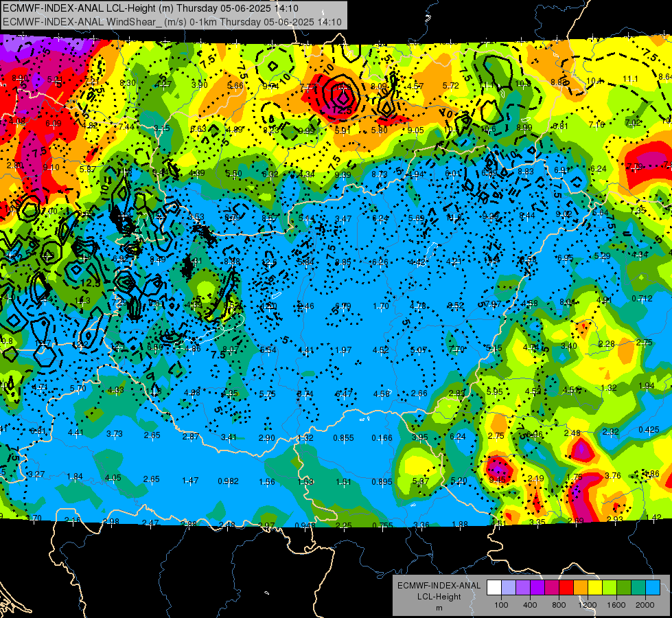Image resolution: width=672 pixels, height=618 pixels.
Task: Click the wind shear value 0.895
Action: (382, 481)
